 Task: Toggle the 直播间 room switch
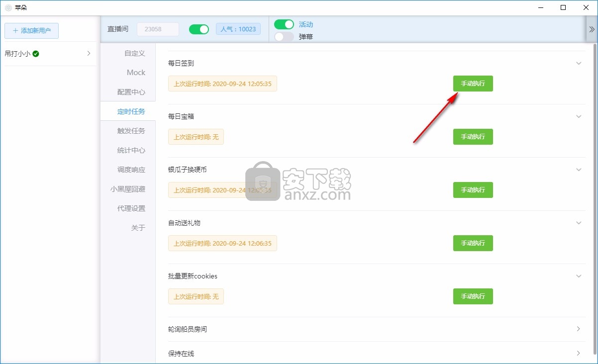[x=199, y=29]
